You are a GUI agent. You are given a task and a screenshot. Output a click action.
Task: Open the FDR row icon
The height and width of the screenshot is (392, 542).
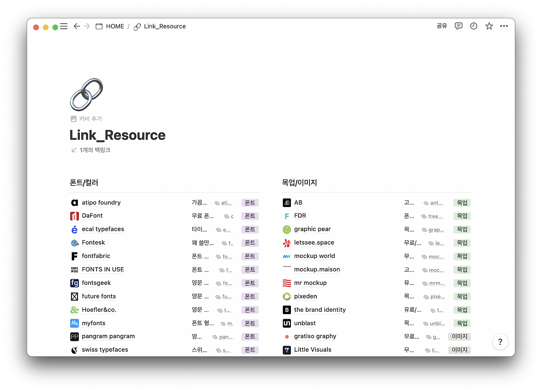tap(287, 216)
